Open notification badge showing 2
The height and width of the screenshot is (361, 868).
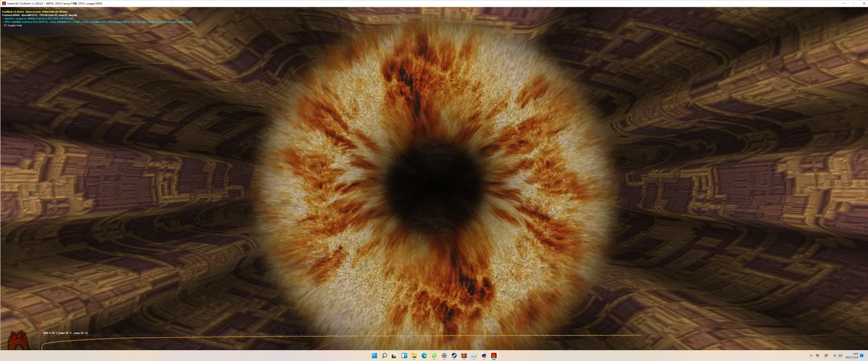[862, 356]
